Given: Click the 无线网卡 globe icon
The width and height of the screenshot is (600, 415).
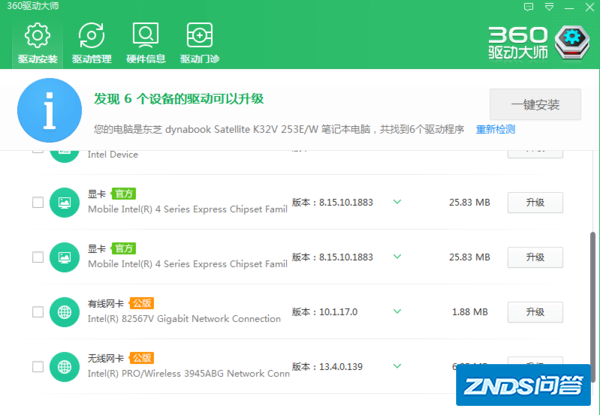Looking at the screenshot, I should tap(64, 366).
